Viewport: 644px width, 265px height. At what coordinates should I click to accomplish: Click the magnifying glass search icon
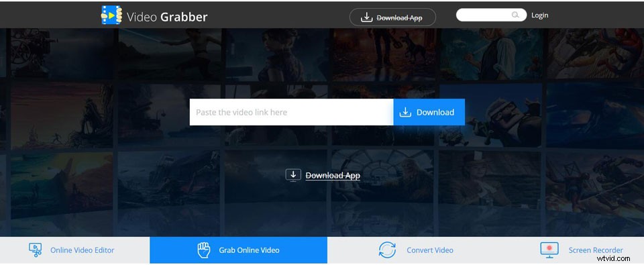point(515,15)
